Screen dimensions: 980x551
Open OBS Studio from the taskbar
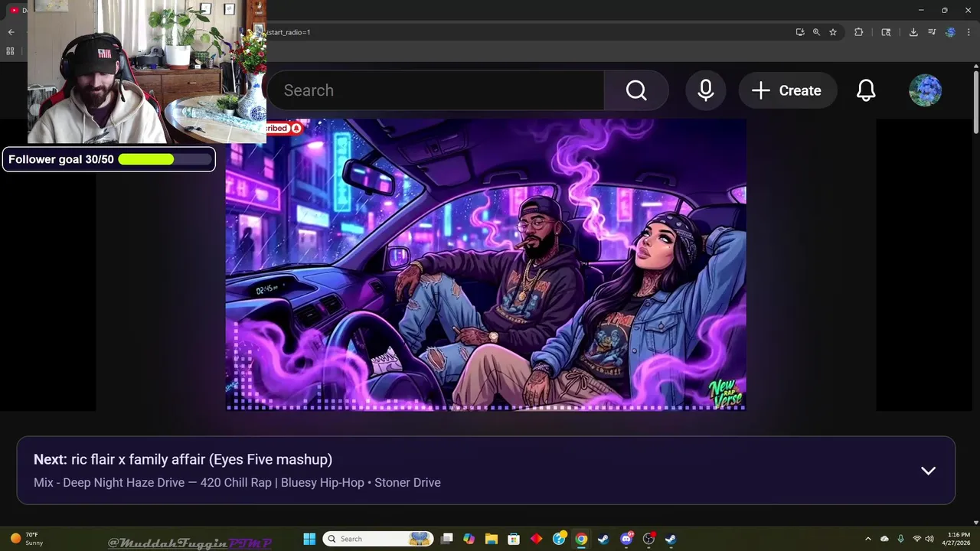(648, 539)
